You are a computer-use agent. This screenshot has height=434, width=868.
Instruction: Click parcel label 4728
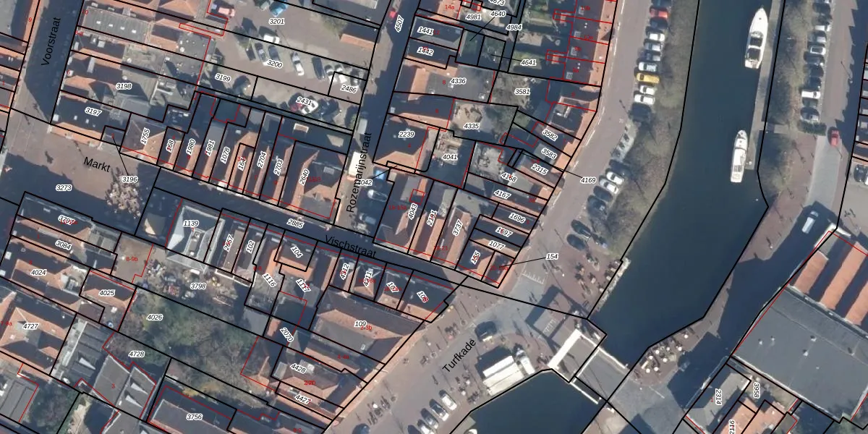click(136, 354)
